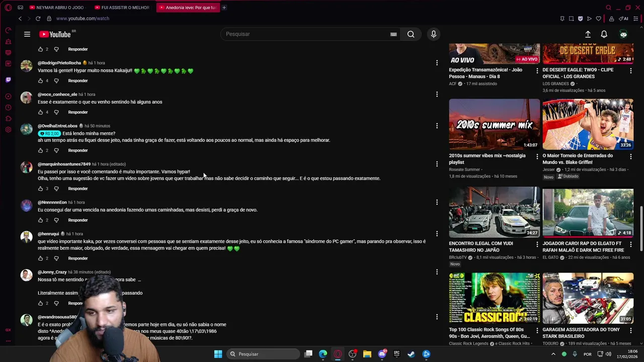Open options for @marquinhosantunes7849 comment

[437, 164]
